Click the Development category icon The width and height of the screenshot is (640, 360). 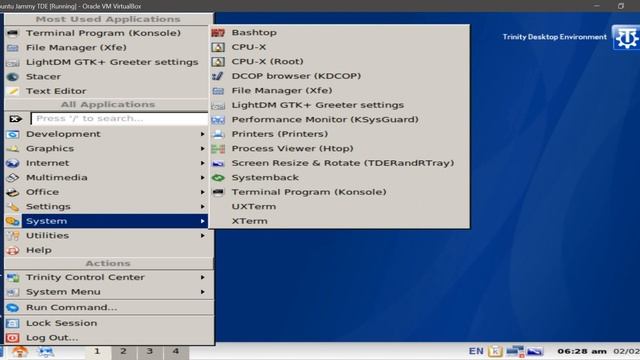13,134
